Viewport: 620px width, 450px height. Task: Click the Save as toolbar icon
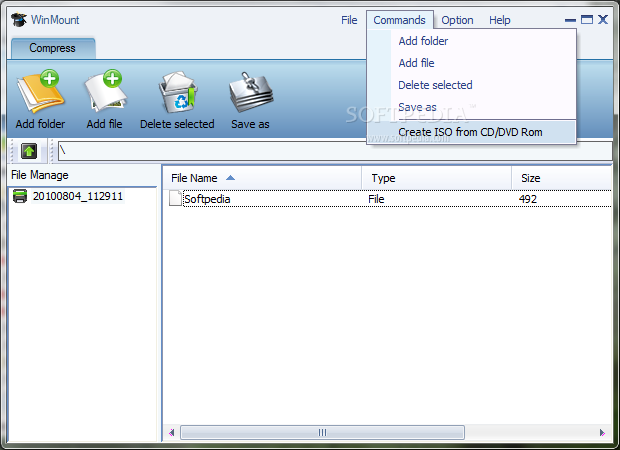(251, 92)
